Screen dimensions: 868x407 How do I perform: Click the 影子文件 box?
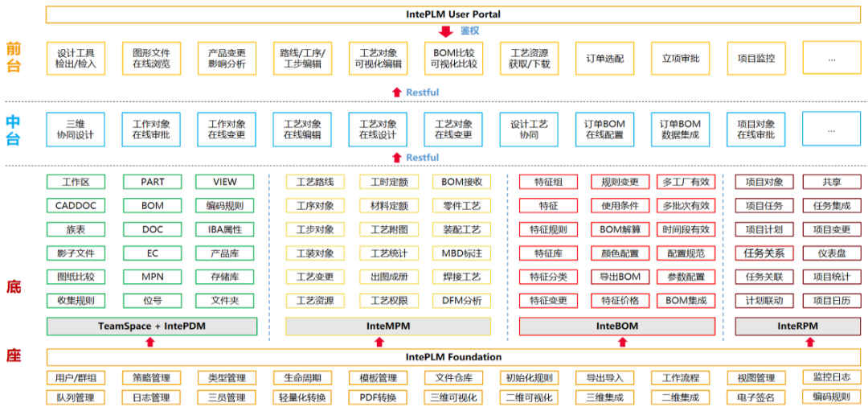pos(76,253)
